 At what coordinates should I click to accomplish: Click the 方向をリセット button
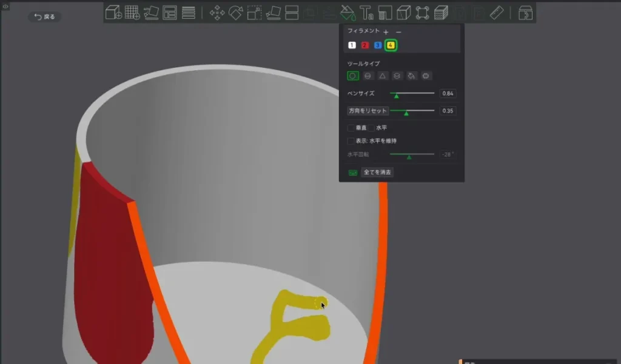pos(368,111)
